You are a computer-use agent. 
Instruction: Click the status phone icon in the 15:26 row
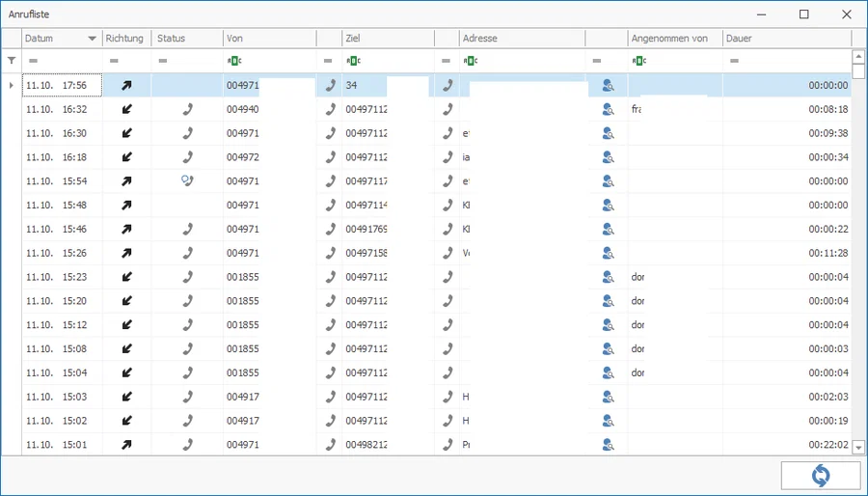pos(188,253)
